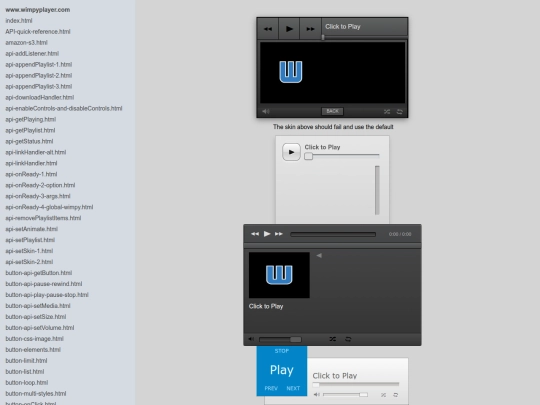Viewport: 540px width, 405px height.
Task: Open API-quick-reference.html link
Action: (x=38, y=32)
